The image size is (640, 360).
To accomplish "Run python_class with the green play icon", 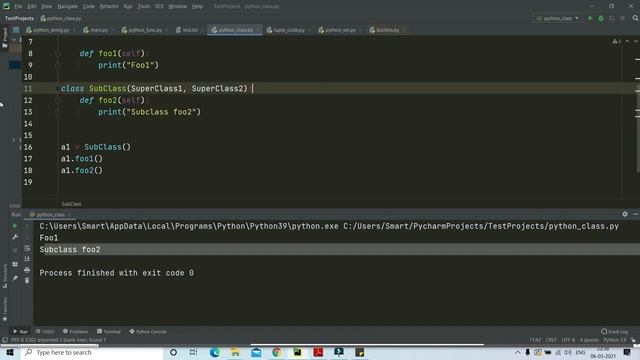I will [x=590, y=18].
